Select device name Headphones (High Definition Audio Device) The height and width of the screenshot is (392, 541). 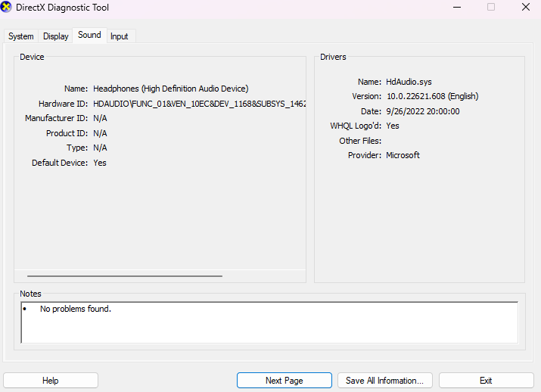[x=171, y=89]
